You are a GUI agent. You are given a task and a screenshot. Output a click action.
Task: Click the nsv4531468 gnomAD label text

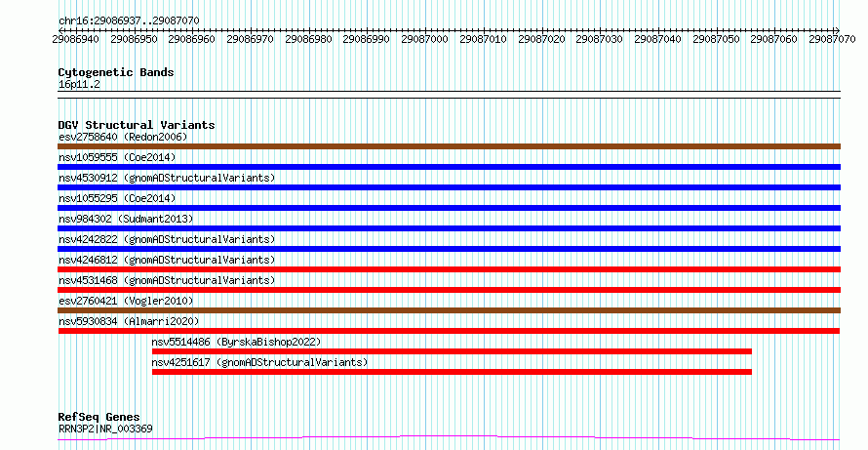click(167, 280)
